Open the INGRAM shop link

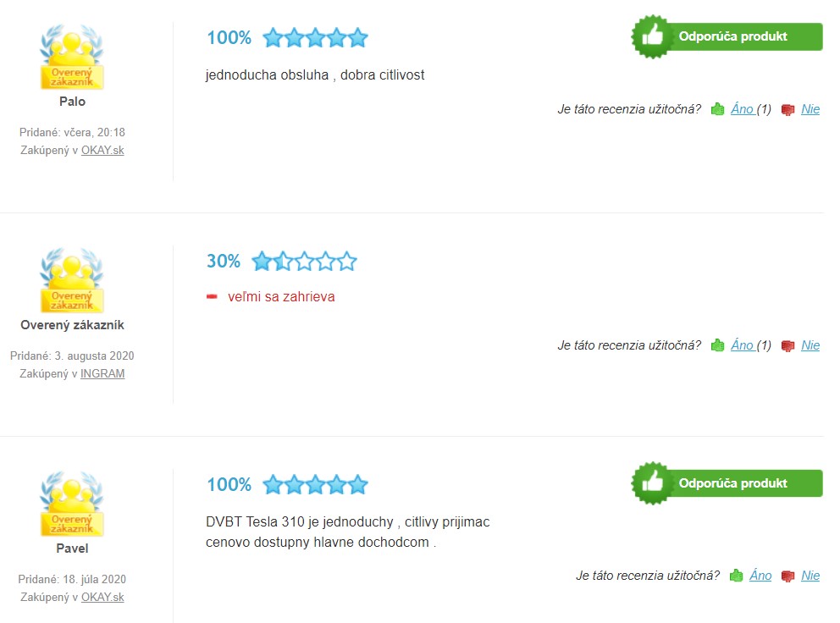(102, 374)
